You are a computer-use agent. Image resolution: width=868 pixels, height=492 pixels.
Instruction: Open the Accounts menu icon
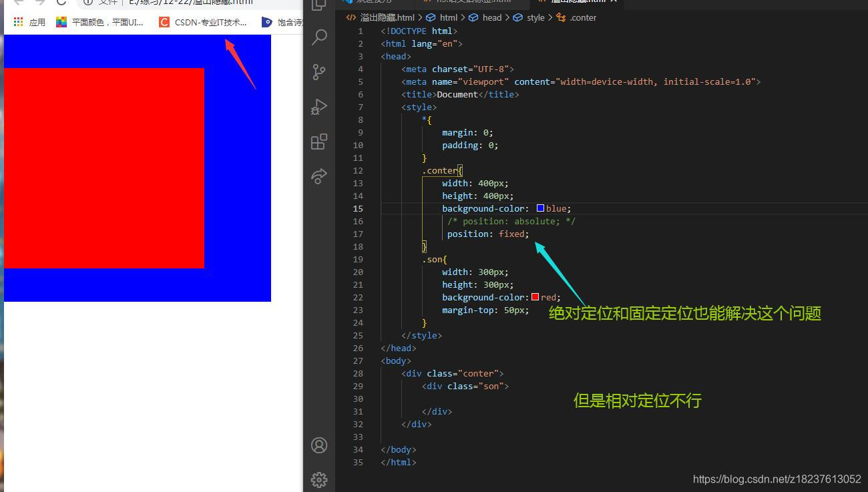[319, 445]
